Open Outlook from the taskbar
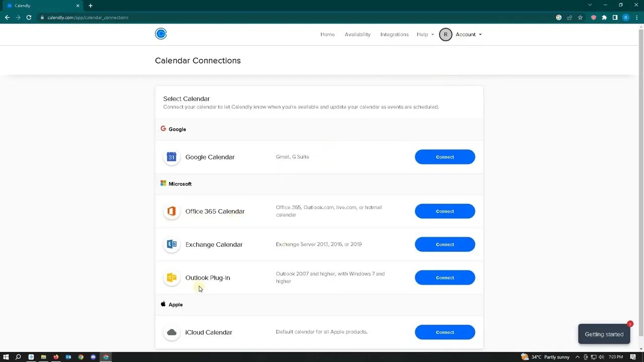This screenshot has height=362, width=644. (68, 357)
